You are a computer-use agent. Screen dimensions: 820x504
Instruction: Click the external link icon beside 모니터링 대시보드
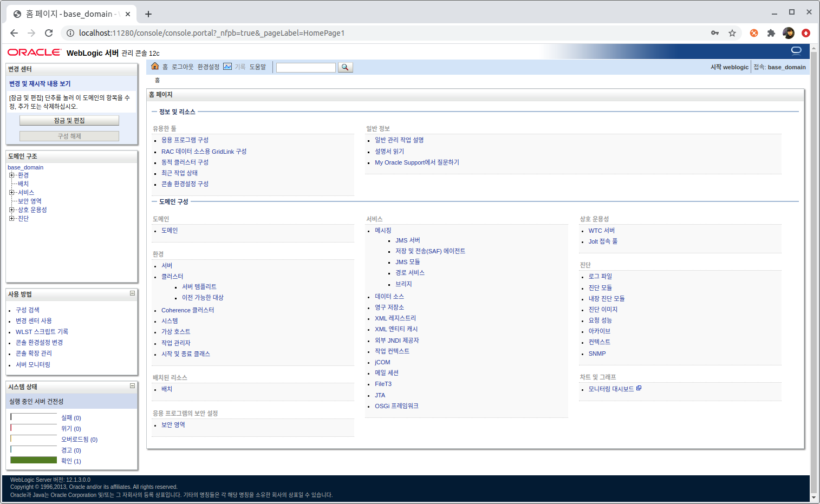(x=639, y=388)
